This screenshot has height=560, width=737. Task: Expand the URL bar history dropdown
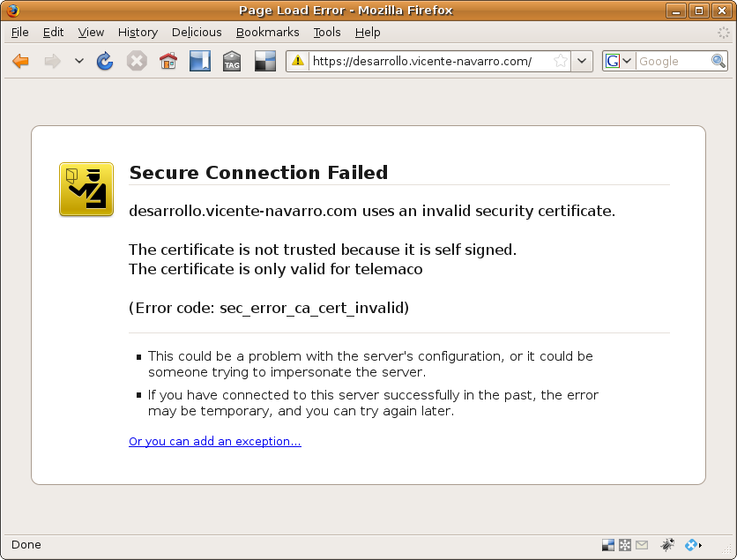click(582, 61)
